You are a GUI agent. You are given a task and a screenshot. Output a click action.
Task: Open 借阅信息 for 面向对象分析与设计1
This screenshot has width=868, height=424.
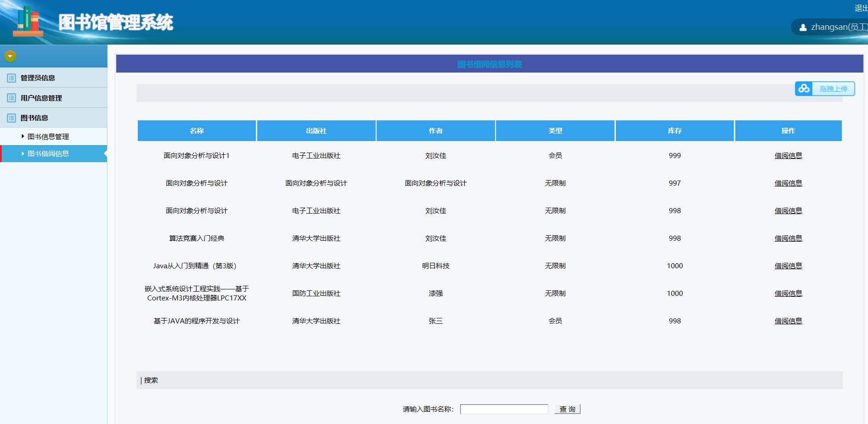(x=788, y=156)
